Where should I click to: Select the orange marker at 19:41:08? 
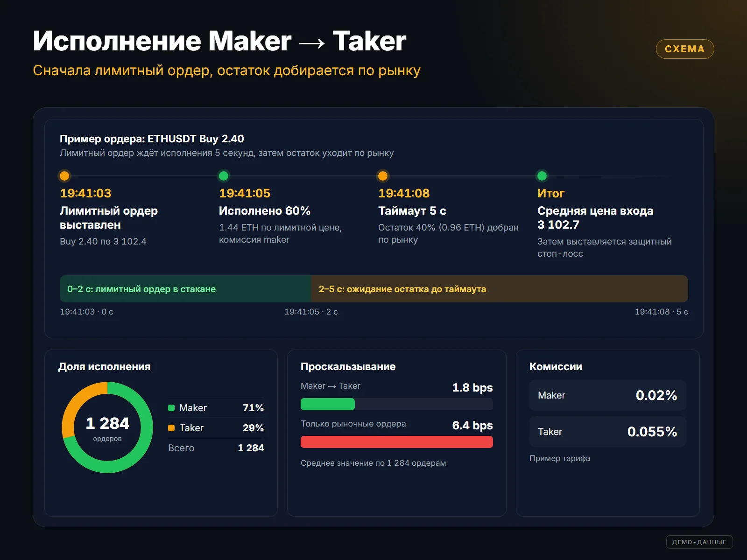pyautogui.click(x=383, y=176)
